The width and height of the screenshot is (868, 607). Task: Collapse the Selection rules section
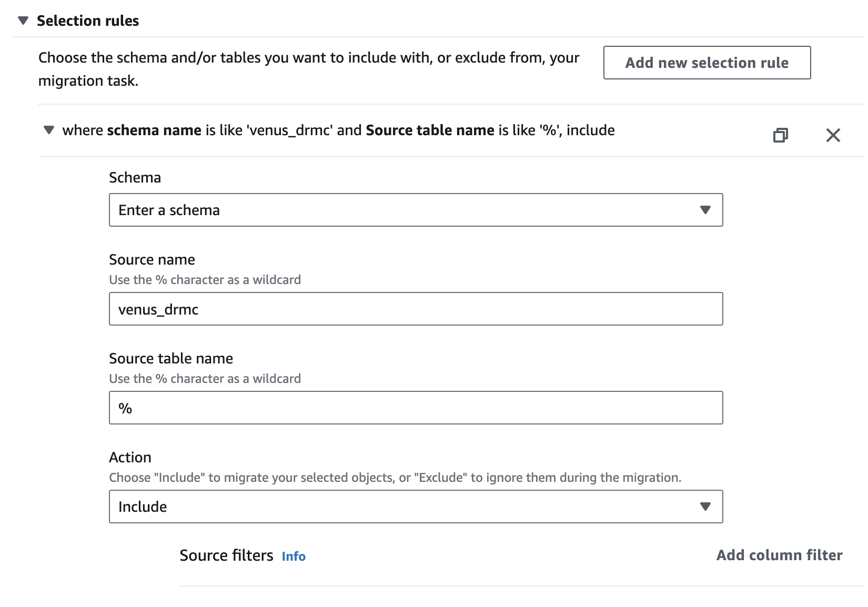point(23,21)
